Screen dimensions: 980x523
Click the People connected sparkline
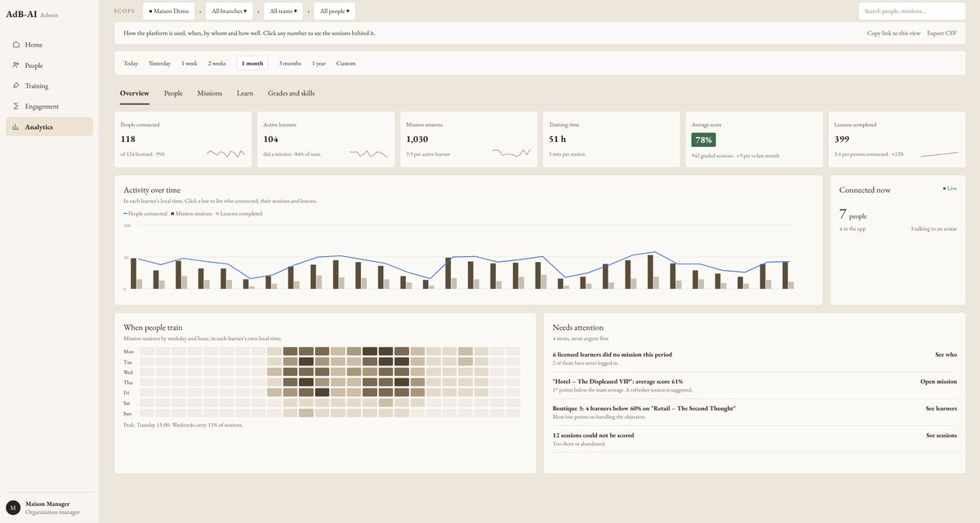[226, 153]
